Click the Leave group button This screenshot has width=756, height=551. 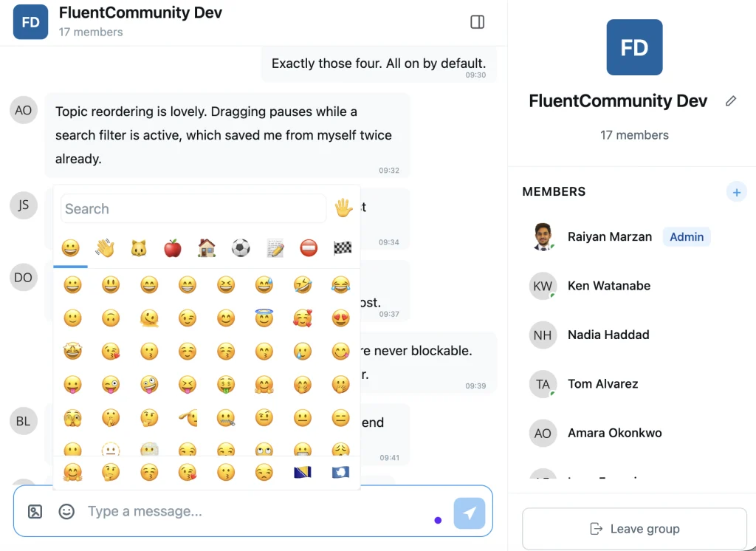(634, 529)
